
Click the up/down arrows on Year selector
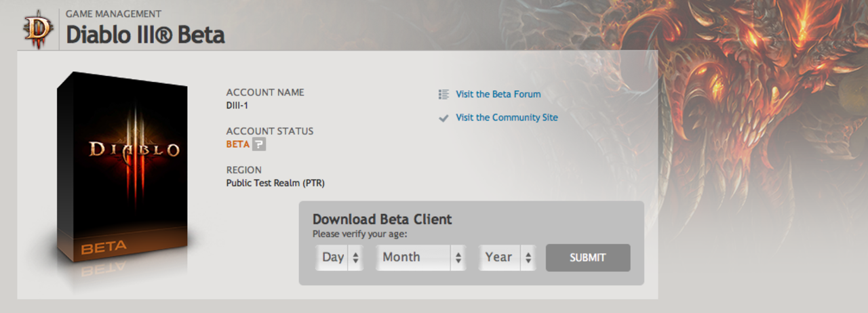click(x=528, y=257)
